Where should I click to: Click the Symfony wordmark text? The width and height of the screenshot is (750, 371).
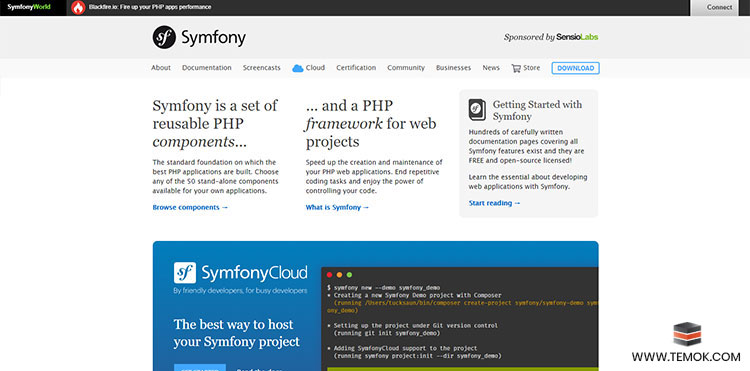pos(213,38)
